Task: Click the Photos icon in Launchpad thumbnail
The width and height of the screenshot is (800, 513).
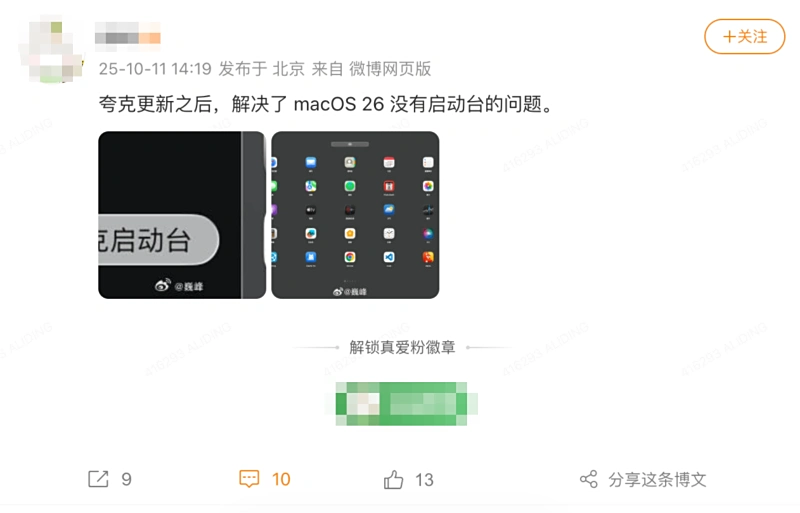Action: click(x=428, y=186)
